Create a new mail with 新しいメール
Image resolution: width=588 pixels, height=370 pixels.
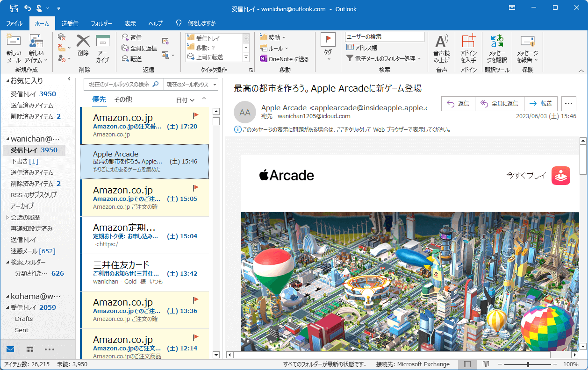point(14,49)
